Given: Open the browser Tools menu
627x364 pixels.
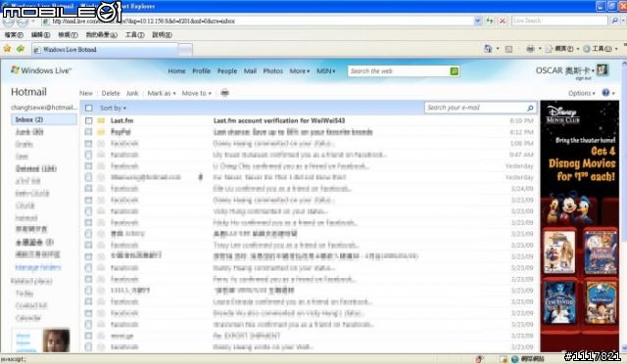Looking at the screenshot, I should 135,35.
